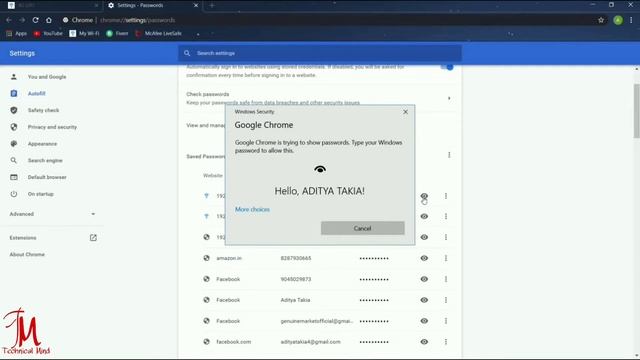This screenshot has height=360, width=640.
Task: Click the Safety check shield icon
Action: pyautogui.click(x=14, y=110)
